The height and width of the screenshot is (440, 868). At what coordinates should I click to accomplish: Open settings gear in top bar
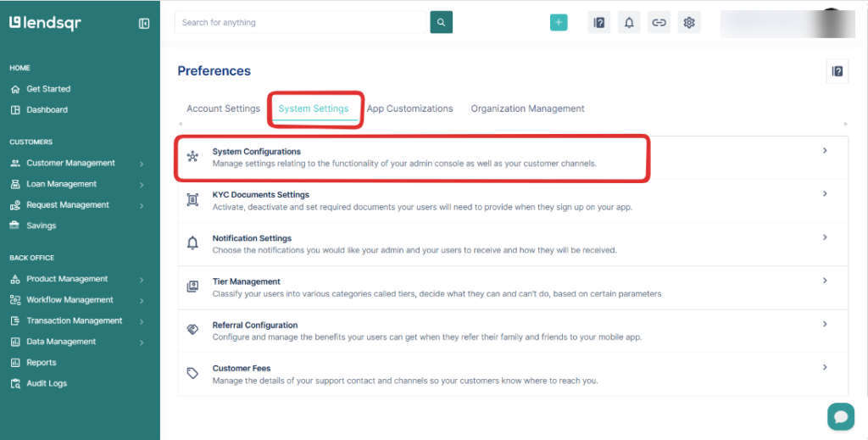(x=689, y=23)
